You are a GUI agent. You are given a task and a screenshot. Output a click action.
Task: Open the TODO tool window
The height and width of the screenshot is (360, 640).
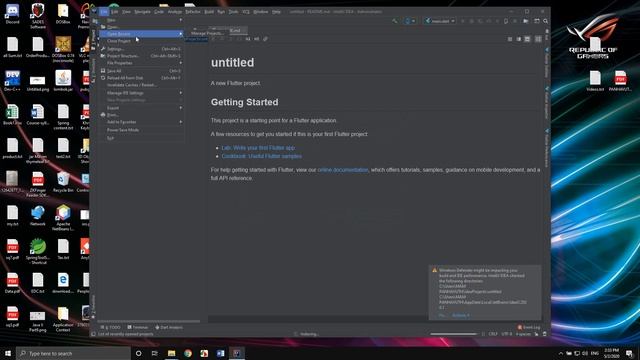click(111, 327)
